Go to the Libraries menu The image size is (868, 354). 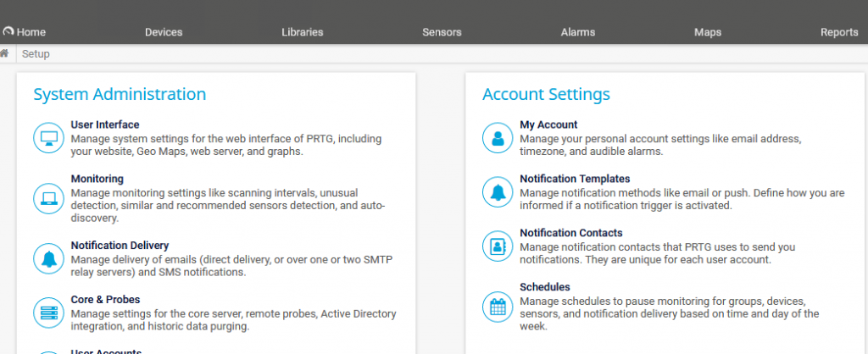coord(303,32)
